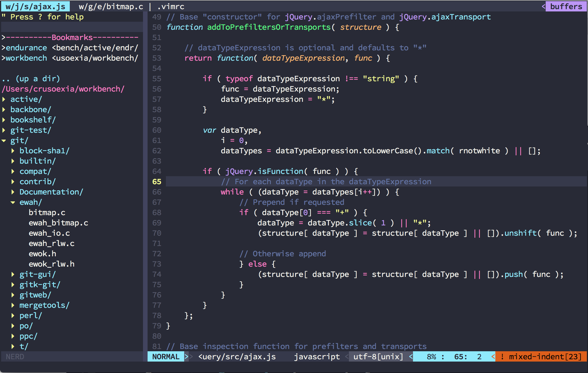Expand the Documentation/ folder arrow
This screenshot has width=588, height=373.
tap(13, 192)
